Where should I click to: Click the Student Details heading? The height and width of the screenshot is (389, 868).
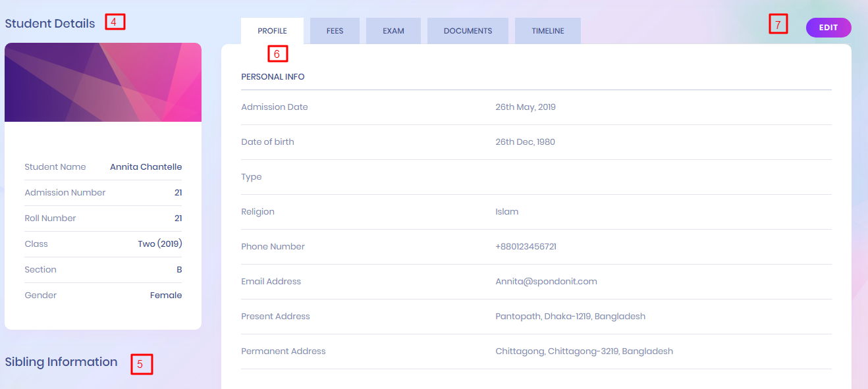(50, 24)
